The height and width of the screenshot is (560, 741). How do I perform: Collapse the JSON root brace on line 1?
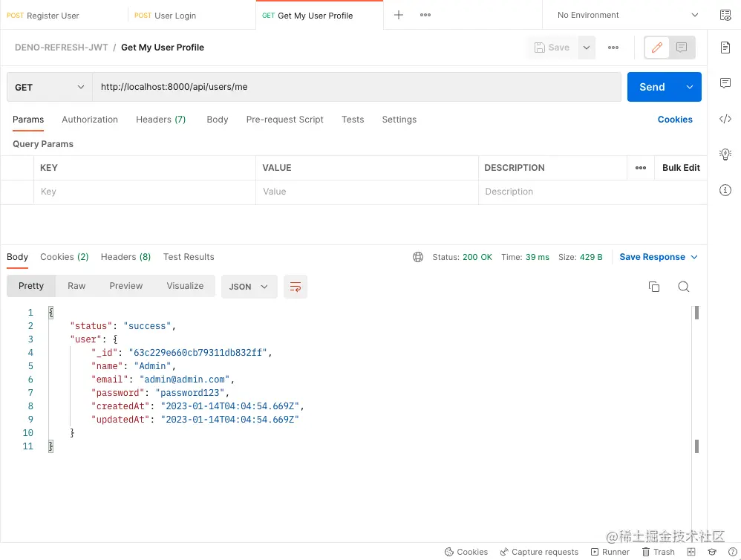point(51,313)
